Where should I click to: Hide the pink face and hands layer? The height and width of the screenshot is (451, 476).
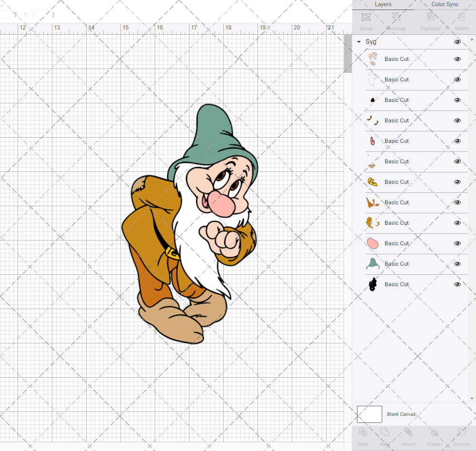(x=457, y=59)
